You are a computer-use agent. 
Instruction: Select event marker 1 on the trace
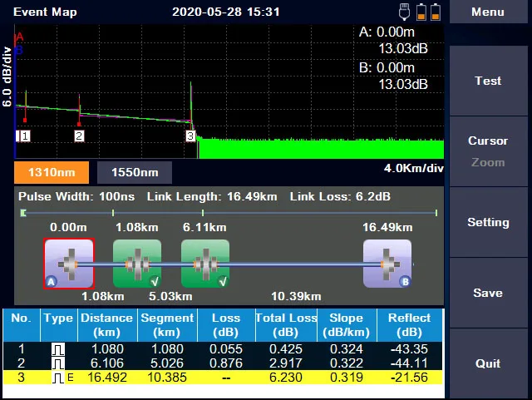coord(25,136)
